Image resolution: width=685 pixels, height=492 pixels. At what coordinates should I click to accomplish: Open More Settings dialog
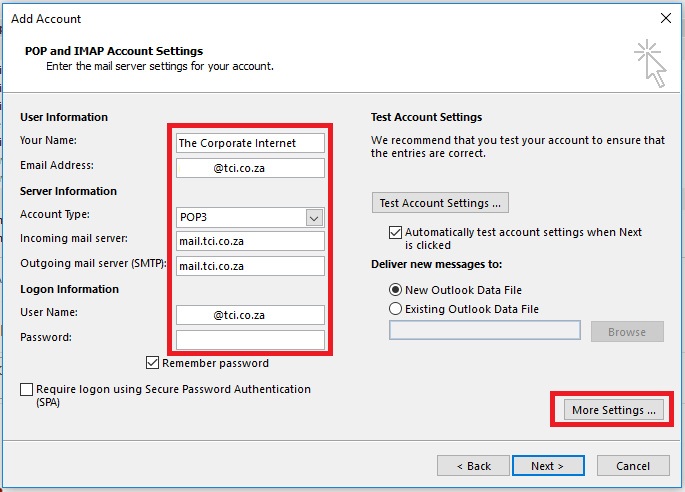(x=613, y=410)
